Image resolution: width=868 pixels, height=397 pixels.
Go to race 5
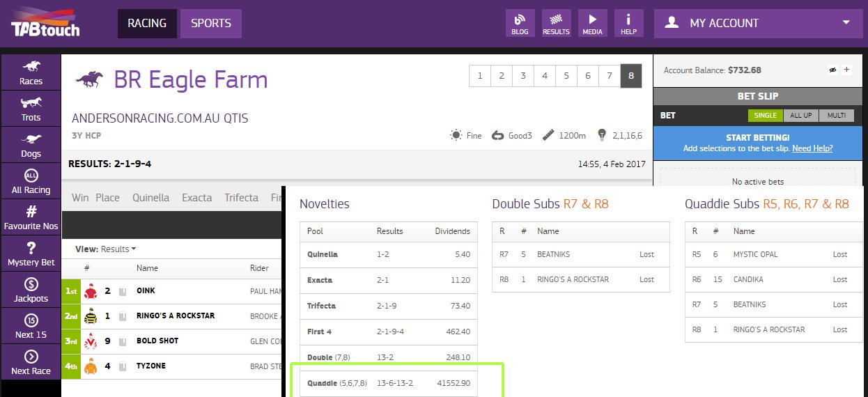[566, 76]
